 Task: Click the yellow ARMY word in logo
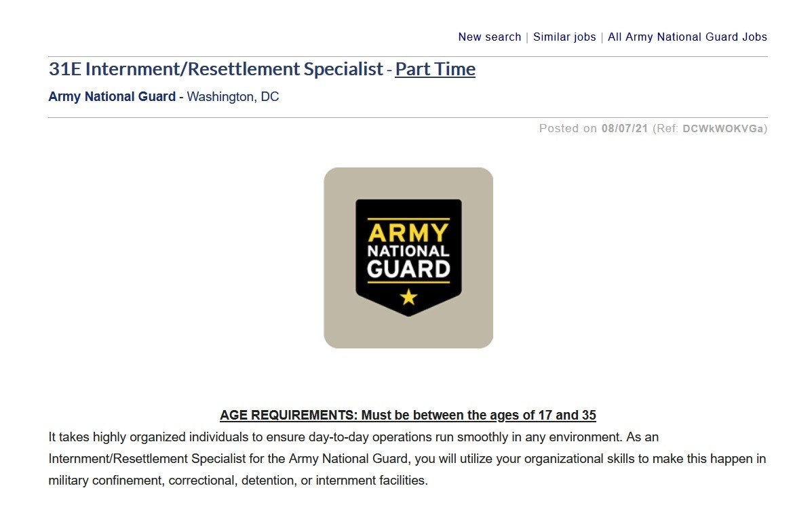click(x=408, y=233)
